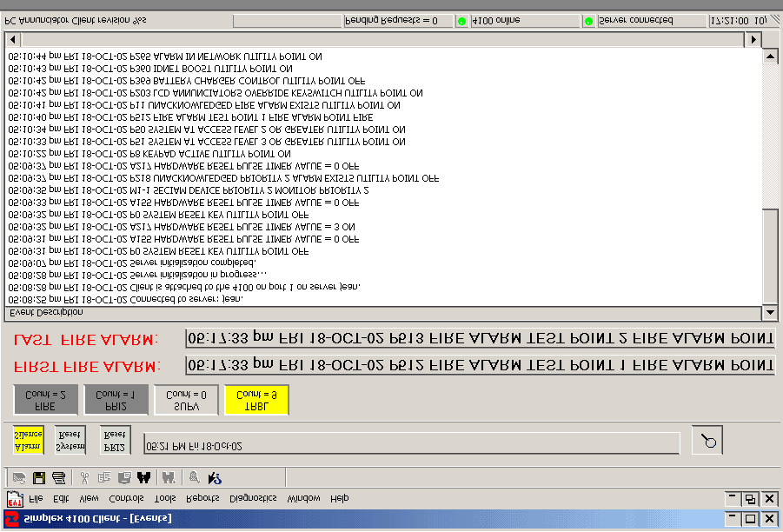Click the context Help arrow-question icon

[215, 477]
